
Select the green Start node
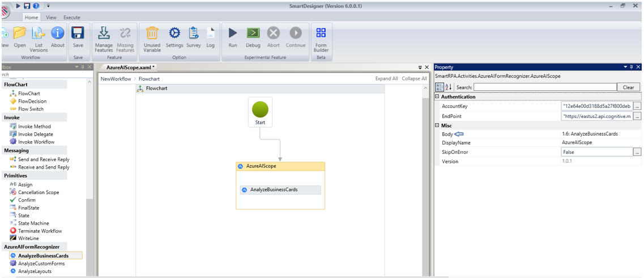260,110
